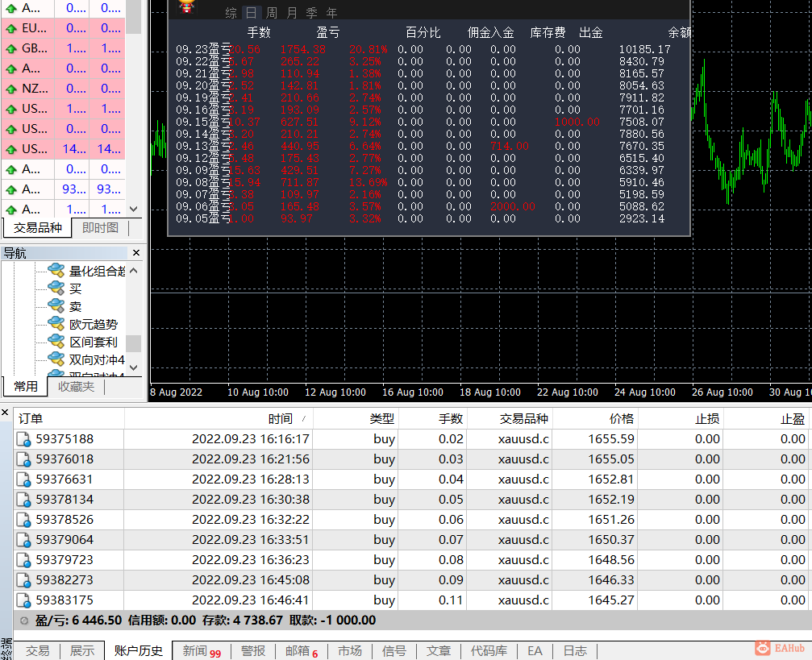Viewport: 812px width, 660px height.
Task: Select the 量化组合 expert advisor icon
Action: click(56, 270)
